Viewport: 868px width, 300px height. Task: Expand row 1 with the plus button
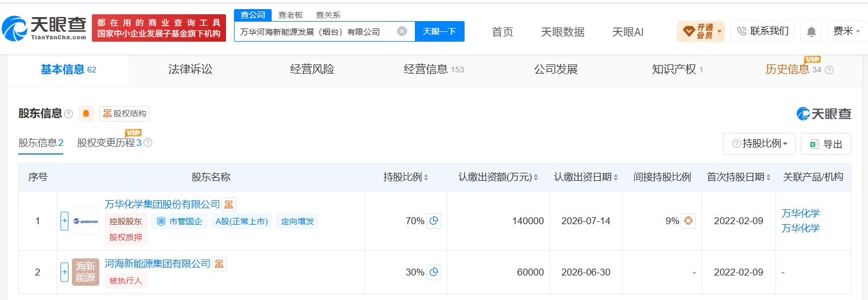(x=64, y=221)
